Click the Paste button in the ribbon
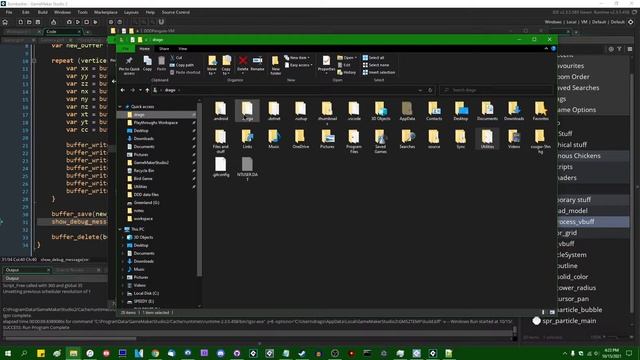This screenshot has height=360, width=640. point(162,64)
